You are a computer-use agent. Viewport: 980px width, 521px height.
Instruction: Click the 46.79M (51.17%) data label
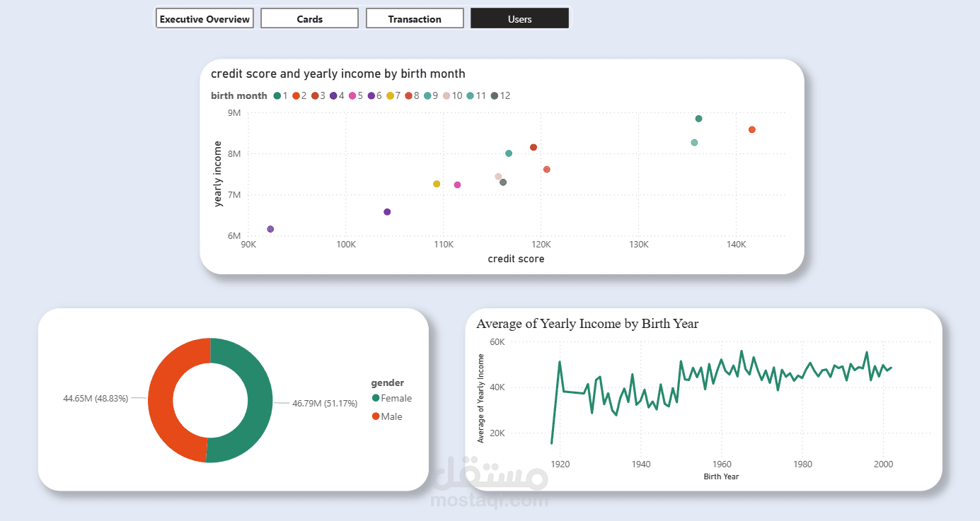coord(325,403)
